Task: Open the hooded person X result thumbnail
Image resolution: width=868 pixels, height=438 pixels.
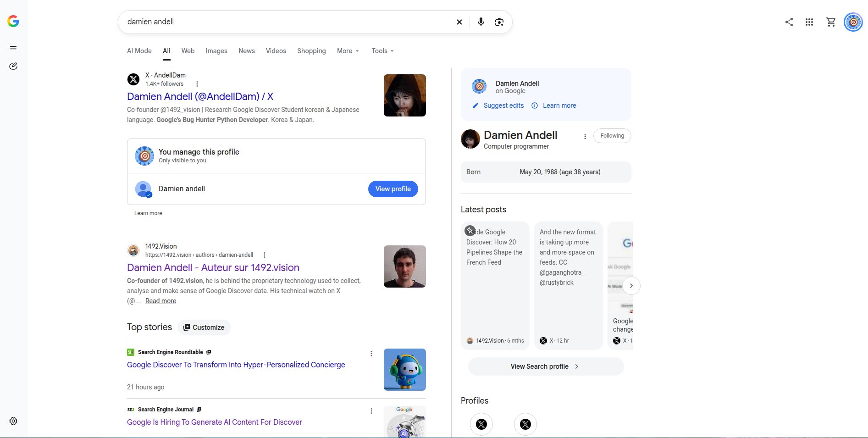Action: tap(405, 95)
